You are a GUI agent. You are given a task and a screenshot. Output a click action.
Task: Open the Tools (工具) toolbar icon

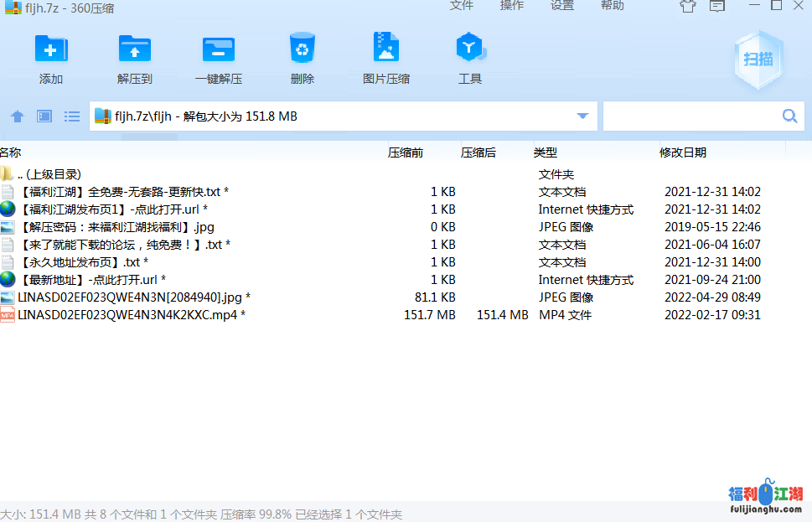click(469, 50)
